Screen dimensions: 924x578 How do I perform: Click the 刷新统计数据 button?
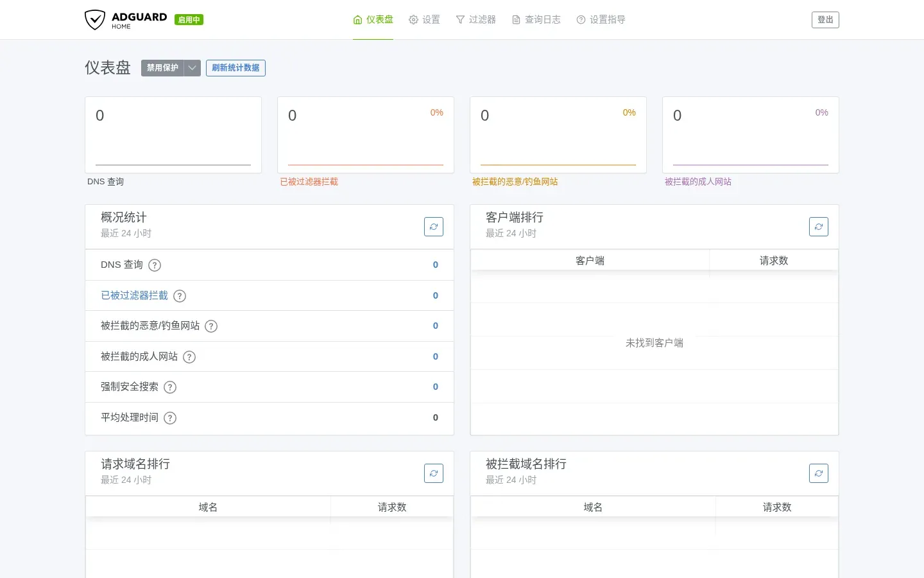click(x=235, y=68)
